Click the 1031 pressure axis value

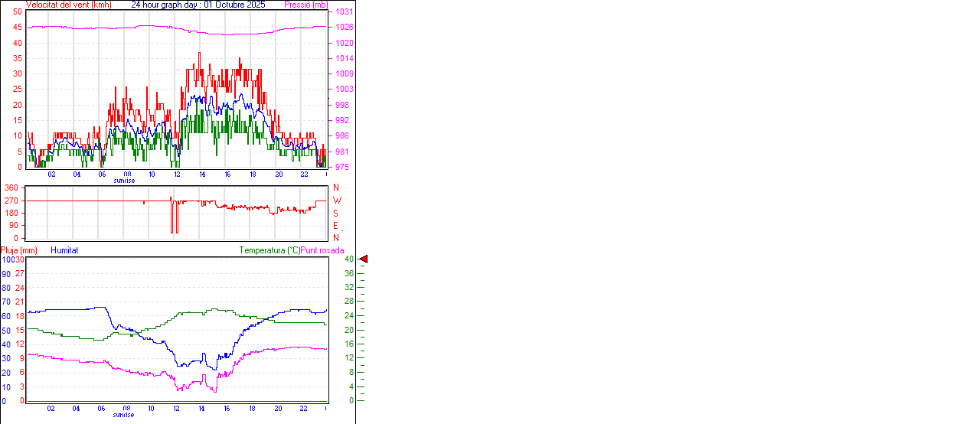click(x=344, y=11)
